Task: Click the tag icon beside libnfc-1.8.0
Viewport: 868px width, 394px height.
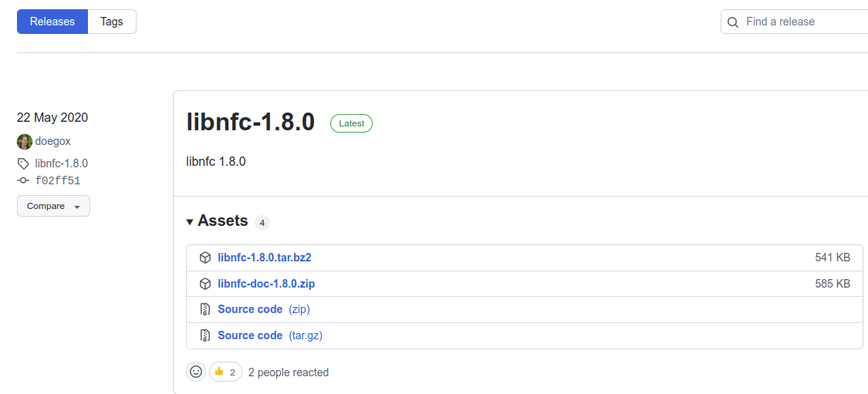Action: (23, 163)
